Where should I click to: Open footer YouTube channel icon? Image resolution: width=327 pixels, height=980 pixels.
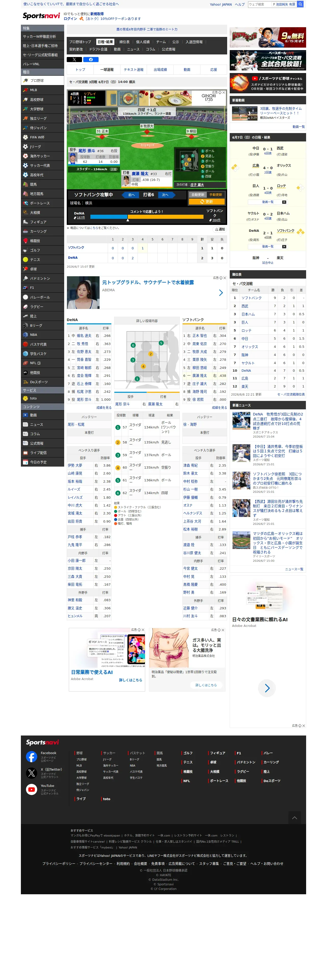(32, 789)
